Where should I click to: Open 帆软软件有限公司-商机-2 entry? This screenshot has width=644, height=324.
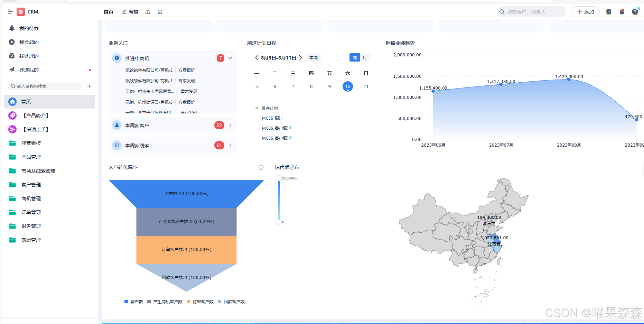click(x=149, y=70)
